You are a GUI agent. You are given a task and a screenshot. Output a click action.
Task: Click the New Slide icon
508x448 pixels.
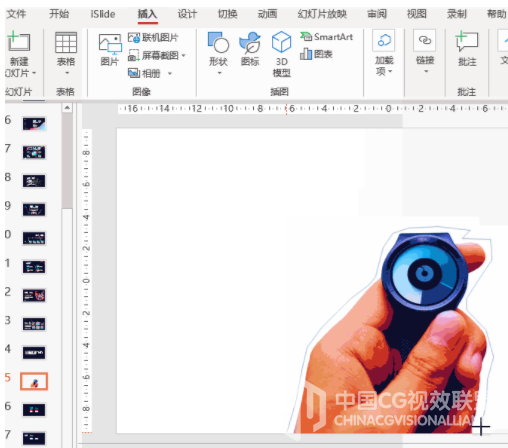pyautogui.click(x=19, y=42)
